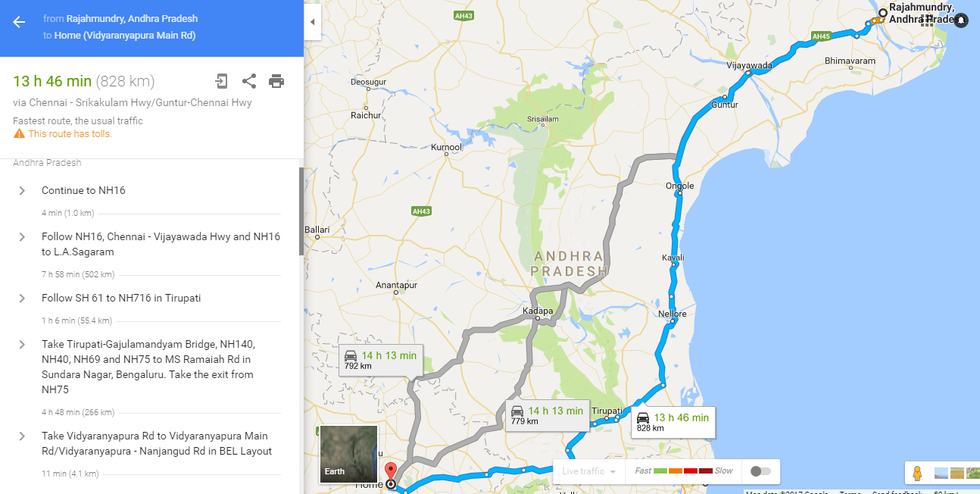Switch to Earth view thumbnail
Viewport: 980px width, 494px height.
348,454
